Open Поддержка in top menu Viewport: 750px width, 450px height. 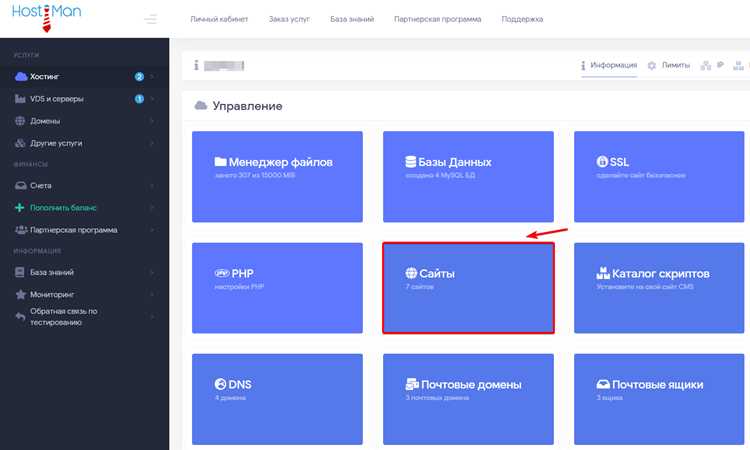(x=522, y=19)
